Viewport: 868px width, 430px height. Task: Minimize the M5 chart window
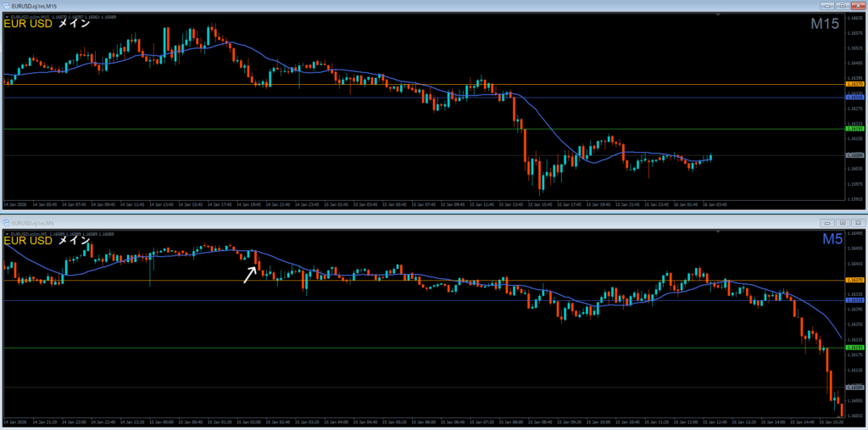(826, 221)
